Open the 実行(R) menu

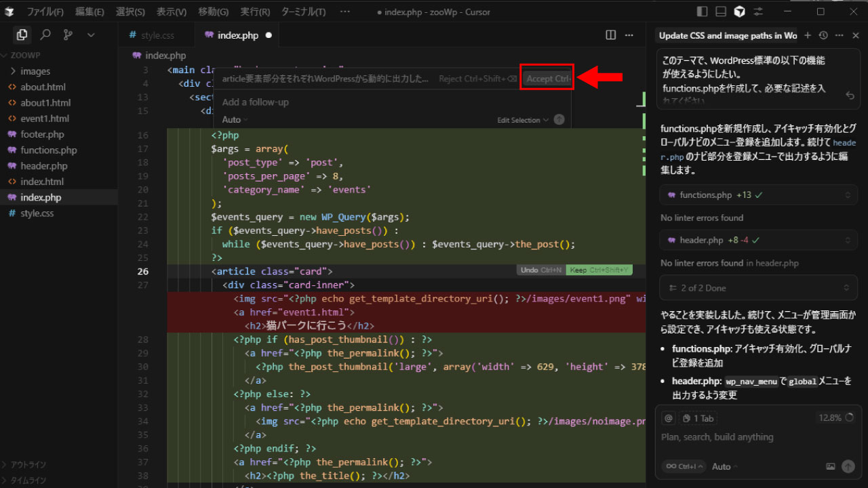coord(255,12)
